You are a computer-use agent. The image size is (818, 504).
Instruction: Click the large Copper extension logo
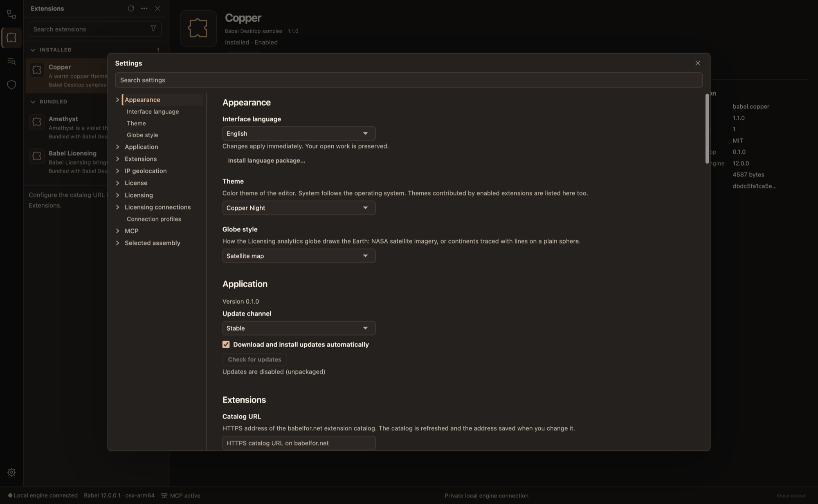(x=198, y=28)
